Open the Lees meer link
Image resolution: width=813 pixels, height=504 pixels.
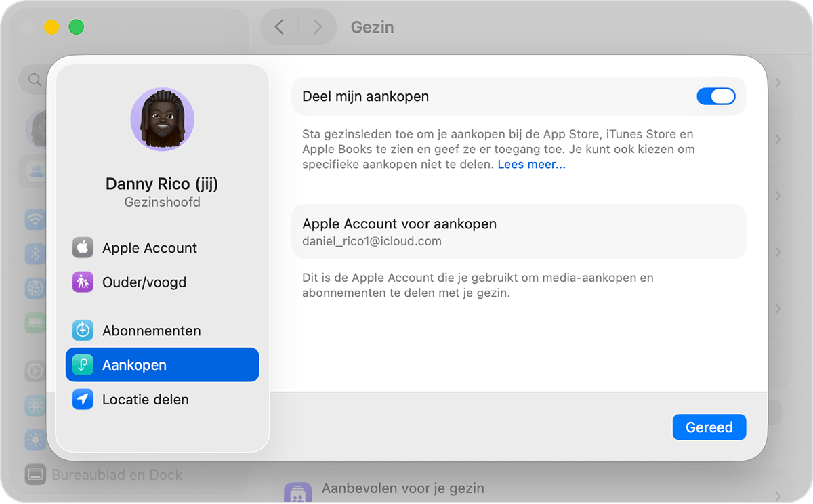point(531,164)
